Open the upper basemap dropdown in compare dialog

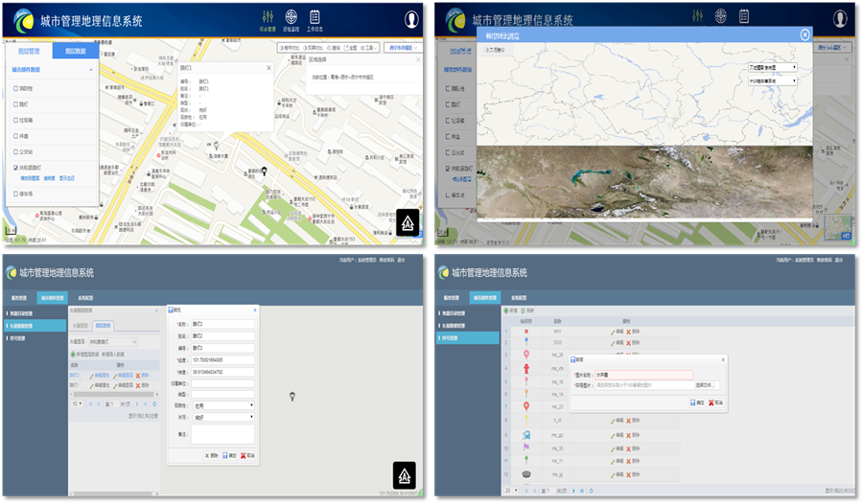pyautogui.click(x=772, y=67)
